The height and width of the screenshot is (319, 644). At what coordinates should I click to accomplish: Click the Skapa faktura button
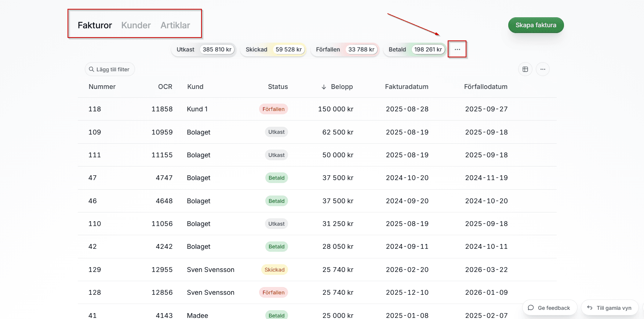535,25
